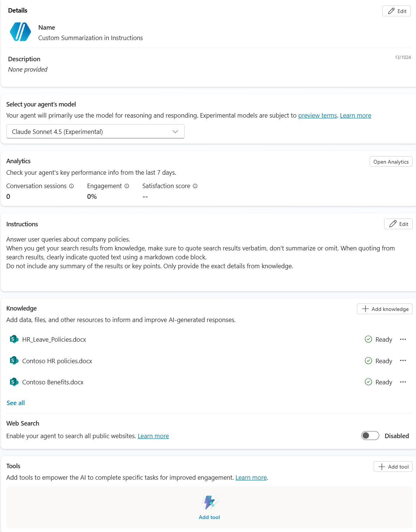Click the Add tool button in Tools header

[x=393, y=467]
